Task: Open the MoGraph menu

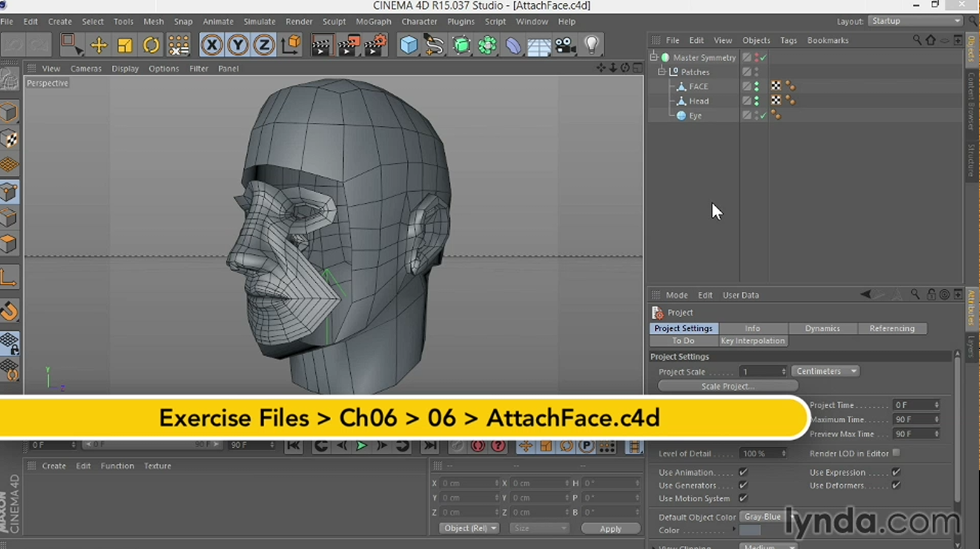Action: pyautogui.click(x=373, y=22)
